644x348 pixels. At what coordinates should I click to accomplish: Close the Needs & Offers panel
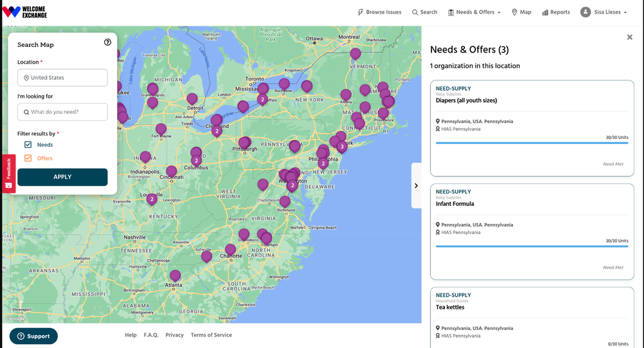coord(629,37)
